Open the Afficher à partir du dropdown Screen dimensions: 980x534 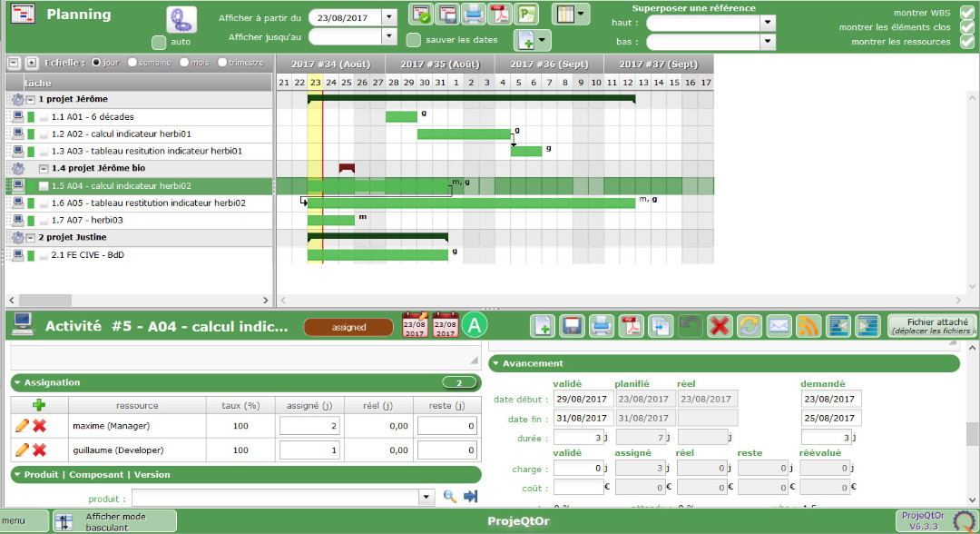coord(389,17)
